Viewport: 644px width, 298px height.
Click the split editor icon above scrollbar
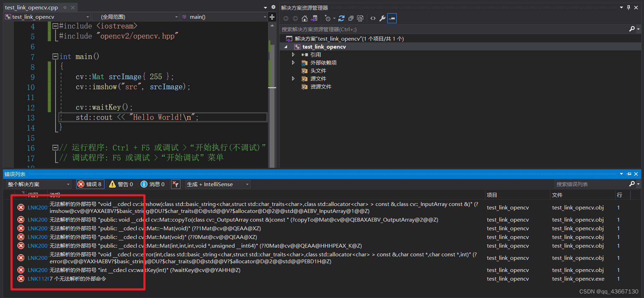tap(272, 17)
